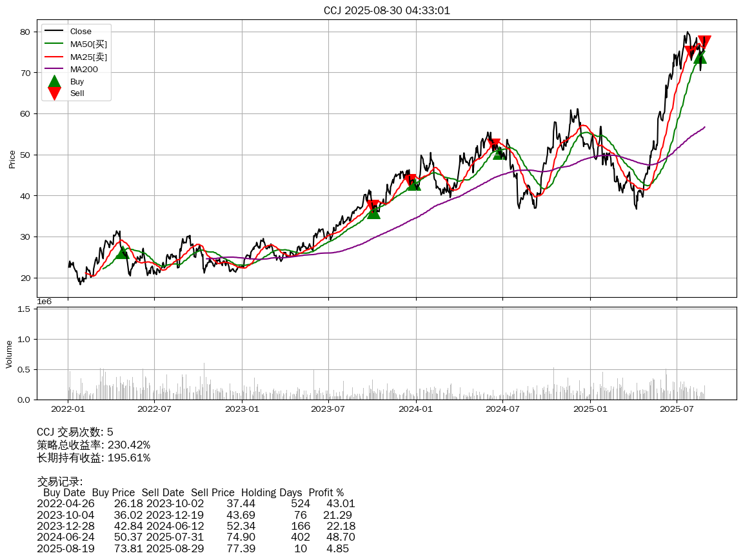Click the green buy marker below 2024-07 peak
743x560 pixels.
[499, 153]
